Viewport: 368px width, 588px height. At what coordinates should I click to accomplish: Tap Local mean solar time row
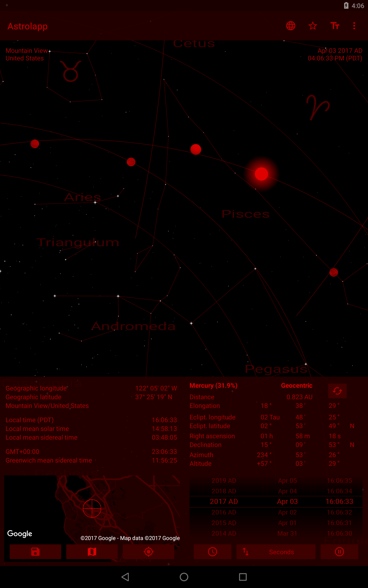point(91,429)
